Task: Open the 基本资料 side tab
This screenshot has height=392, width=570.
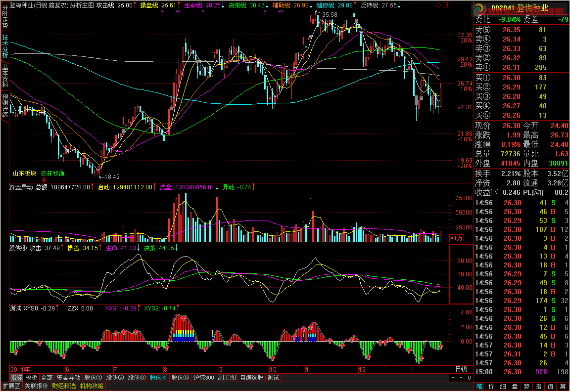Action: tap(5, 75)
